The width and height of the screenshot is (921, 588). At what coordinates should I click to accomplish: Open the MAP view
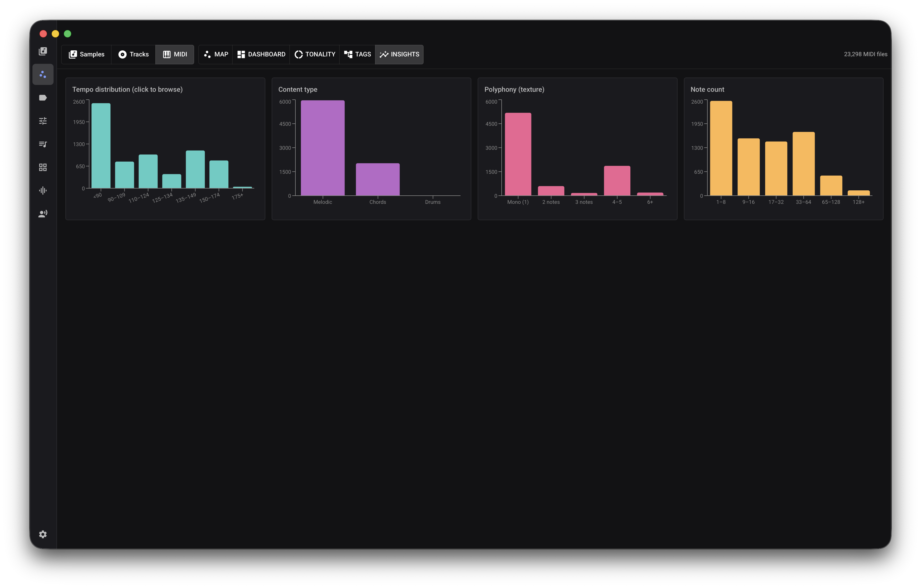tap(216, 54)
